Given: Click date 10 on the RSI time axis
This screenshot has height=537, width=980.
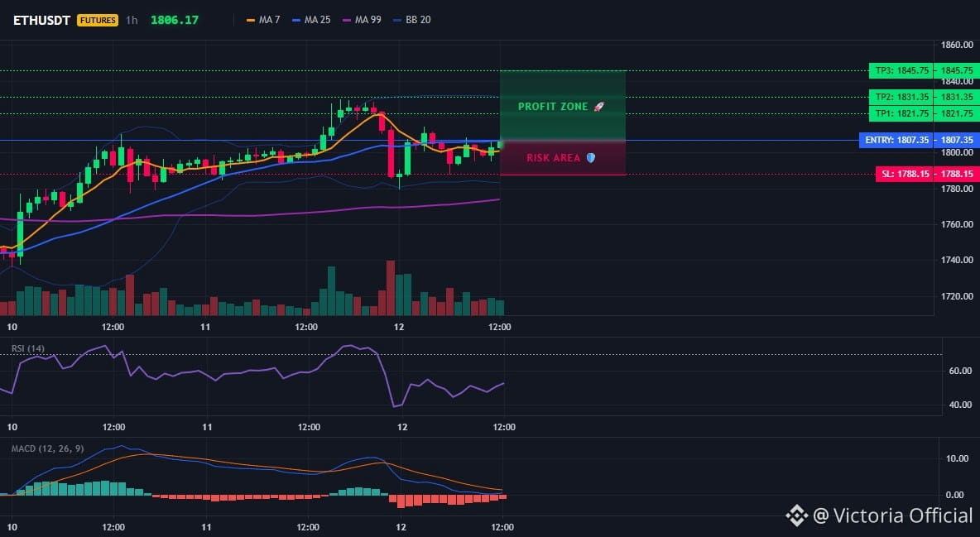Looking at the screenshot, I should 12,427.
